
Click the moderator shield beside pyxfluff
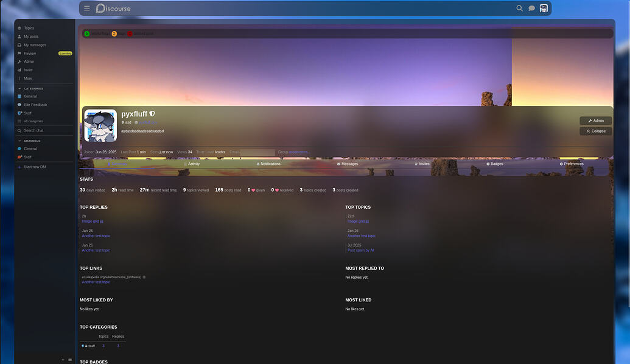[152, 114]
